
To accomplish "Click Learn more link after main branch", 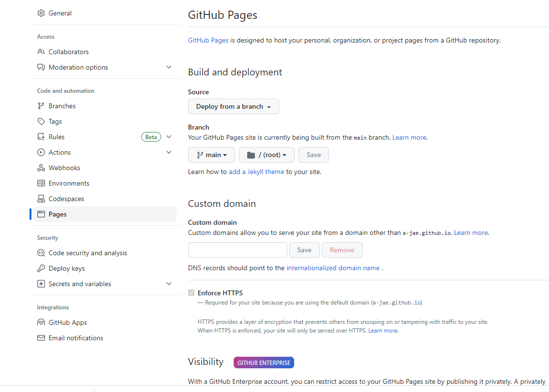I will (409, 138).
